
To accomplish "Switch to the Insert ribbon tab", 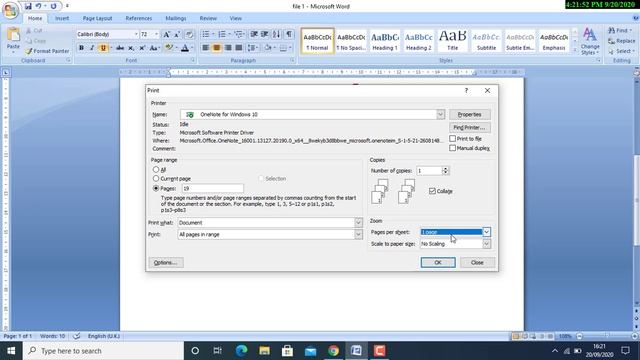I will [62, 18].
